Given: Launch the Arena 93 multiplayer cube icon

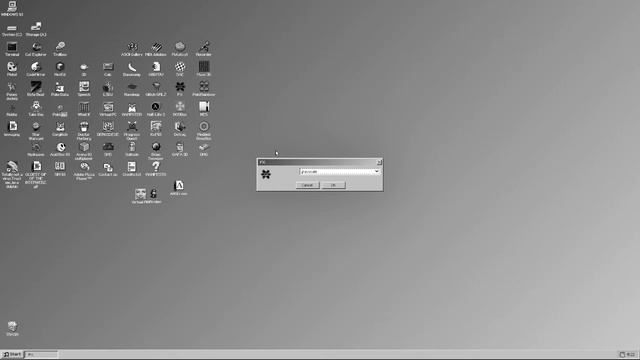Looking at the screenshot, I should click(x=84, y=151).
